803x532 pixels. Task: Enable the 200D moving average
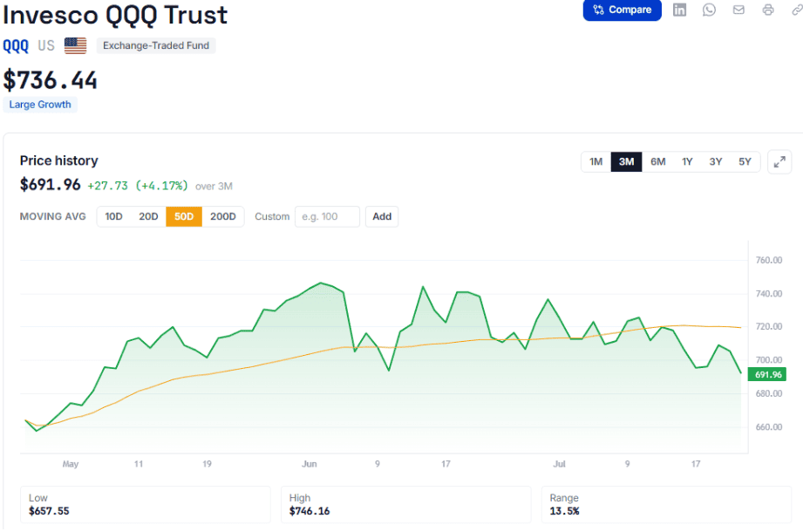[x=223, y=216]
